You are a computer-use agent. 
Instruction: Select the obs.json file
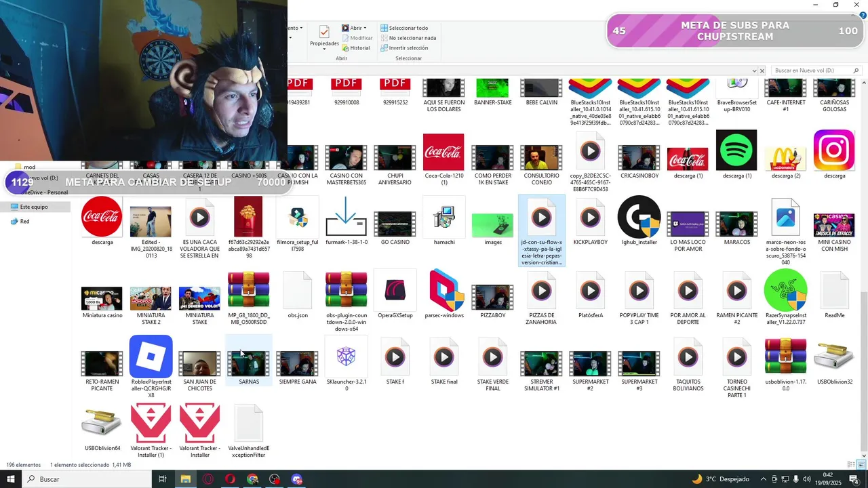(297, 290)
